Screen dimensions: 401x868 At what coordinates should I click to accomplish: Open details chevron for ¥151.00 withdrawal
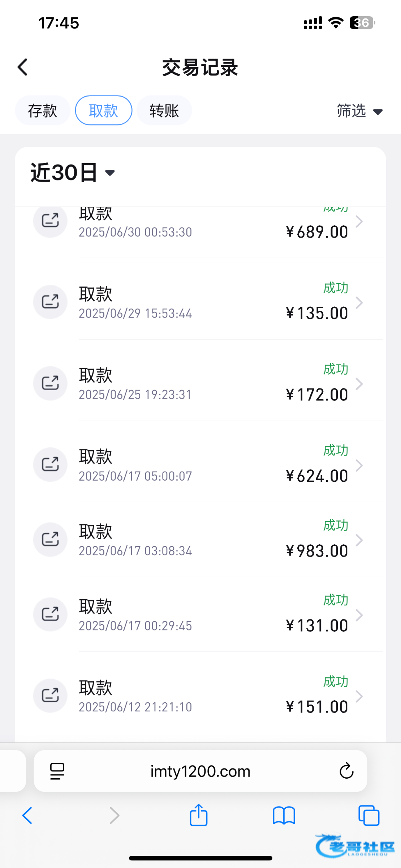359,696
